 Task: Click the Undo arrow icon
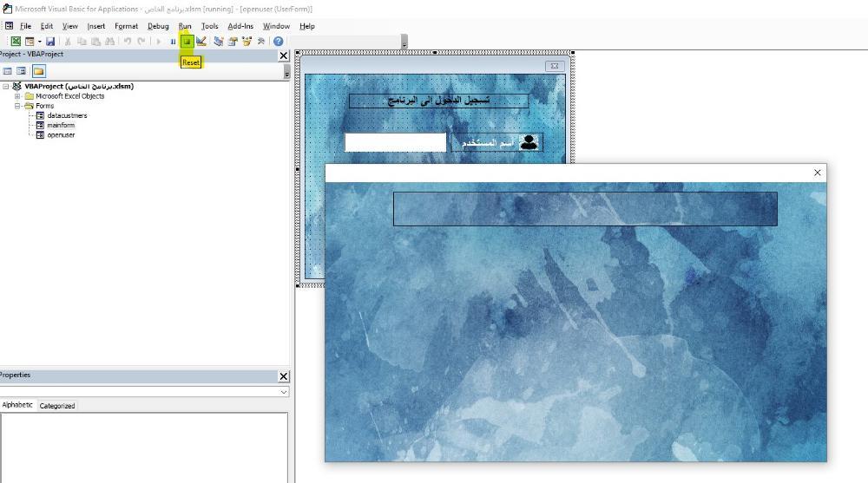coord(128,42)
